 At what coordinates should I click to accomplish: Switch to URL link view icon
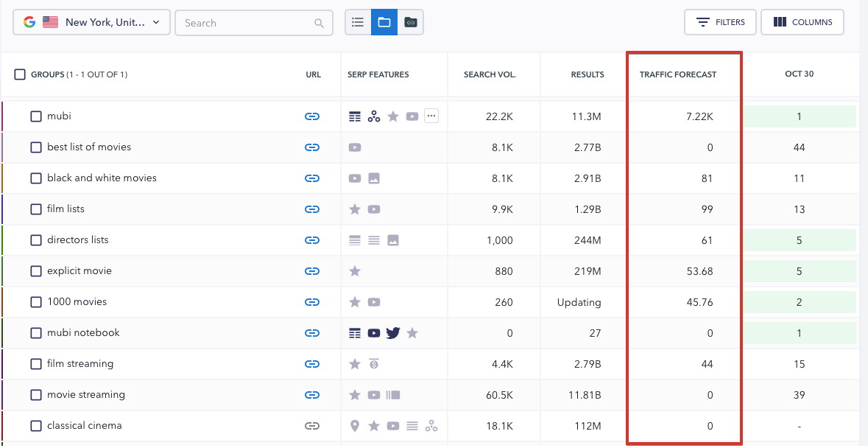(x=410, y=22)
